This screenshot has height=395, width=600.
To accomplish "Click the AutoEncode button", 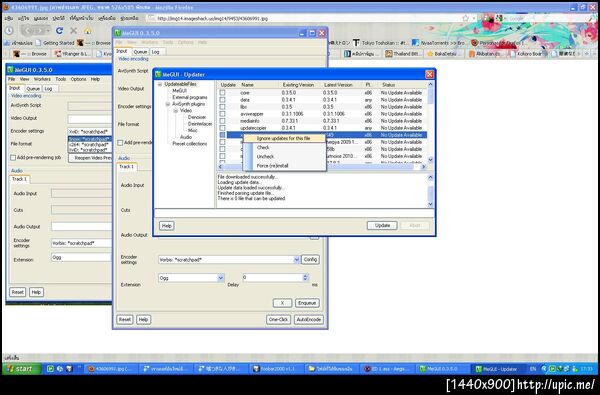I will 309,319.
